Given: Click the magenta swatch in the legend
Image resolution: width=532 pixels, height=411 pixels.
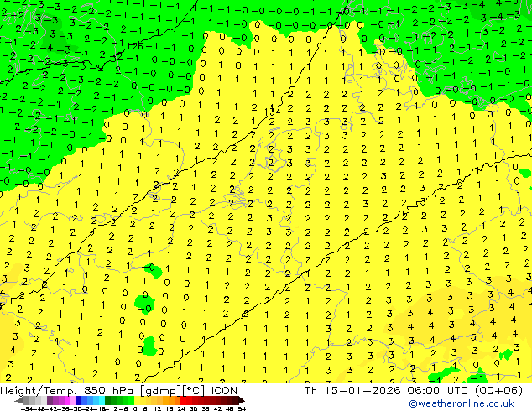Looking at the screenshot, I should 67,400.
